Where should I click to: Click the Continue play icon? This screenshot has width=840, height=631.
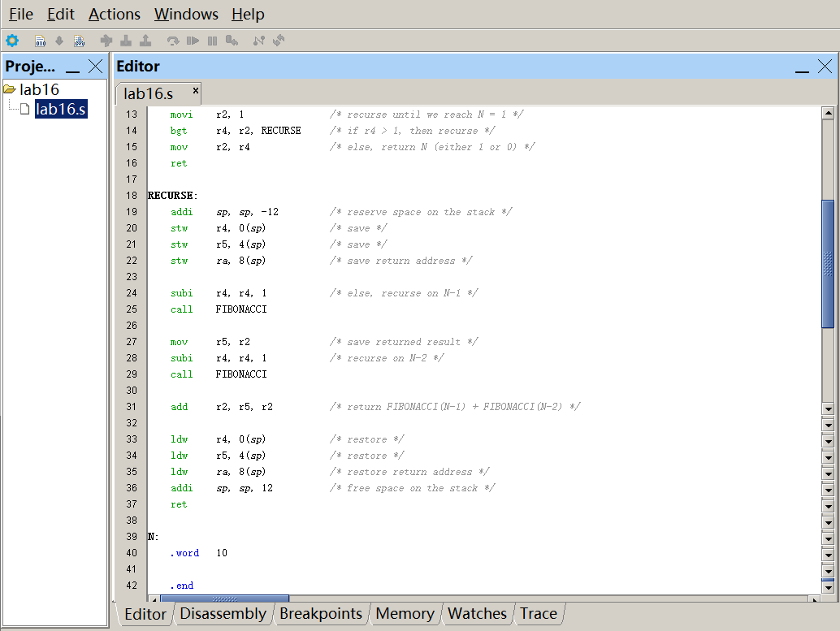tap(193, 41)
